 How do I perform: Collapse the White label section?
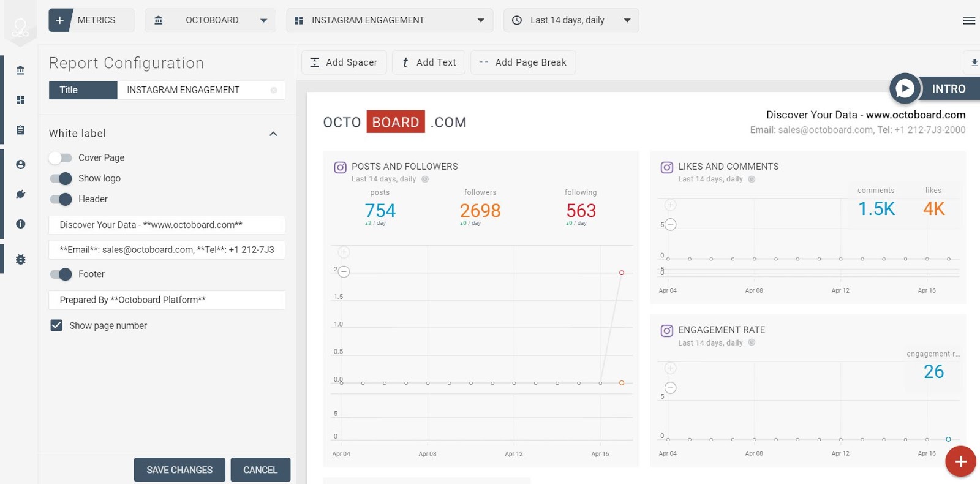click(x=273, y=134)
